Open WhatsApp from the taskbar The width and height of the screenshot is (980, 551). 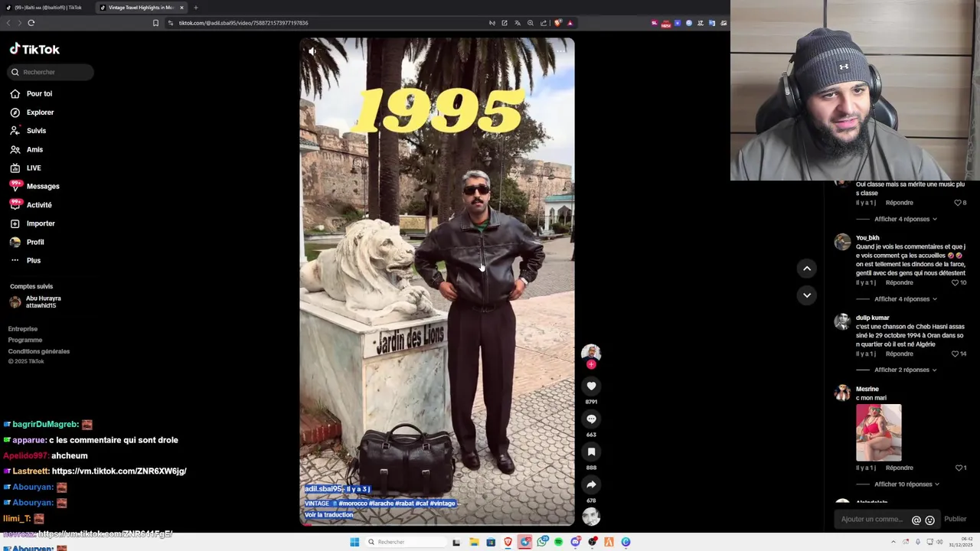pyautogui.click(x=542, y=542)
